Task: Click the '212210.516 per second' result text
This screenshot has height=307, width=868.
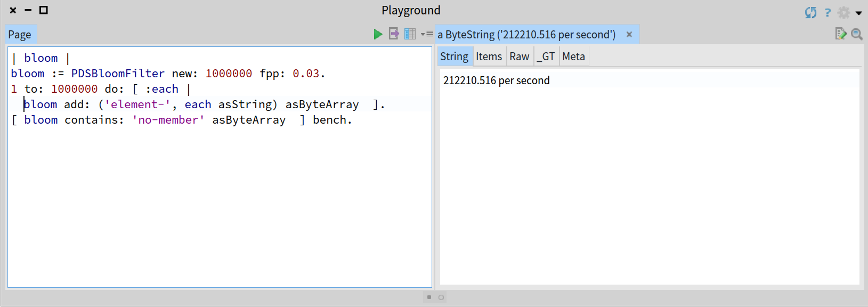Action: (x=497, y=80)
